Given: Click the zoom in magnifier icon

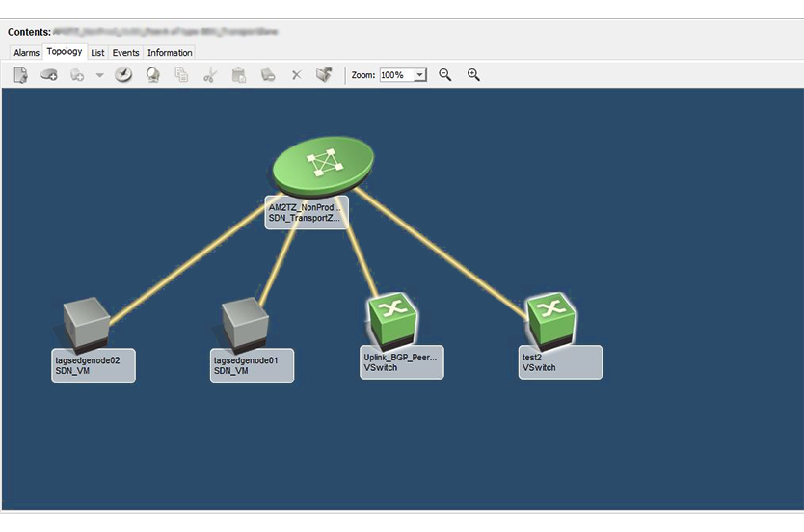Looking at the screenshot, I should (473, 75).
